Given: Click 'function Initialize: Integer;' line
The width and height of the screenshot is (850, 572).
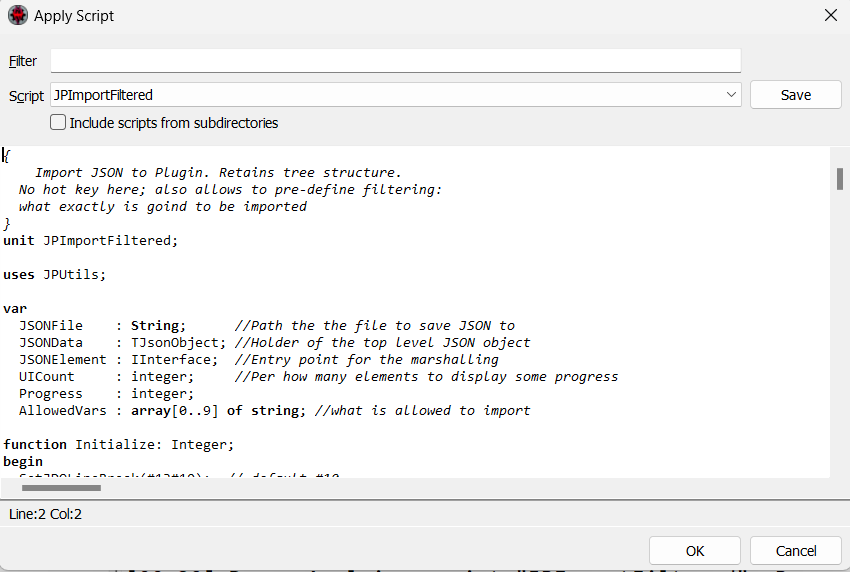Looking at the screenshot, I should (x=119, y=445).
